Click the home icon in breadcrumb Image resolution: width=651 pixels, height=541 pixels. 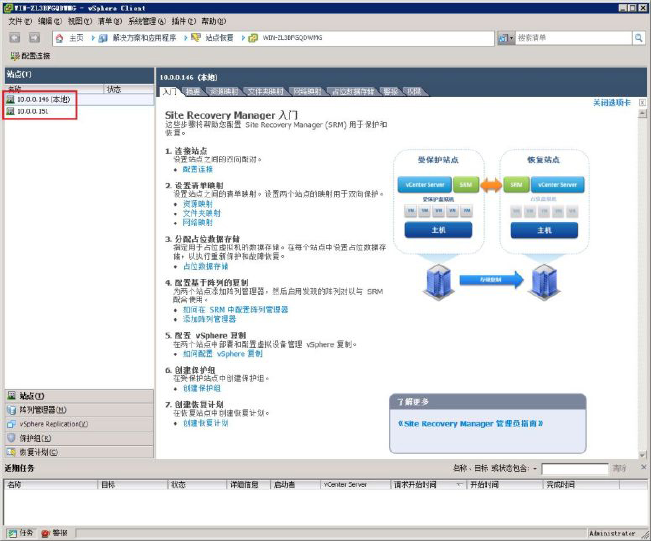point(59,39)
